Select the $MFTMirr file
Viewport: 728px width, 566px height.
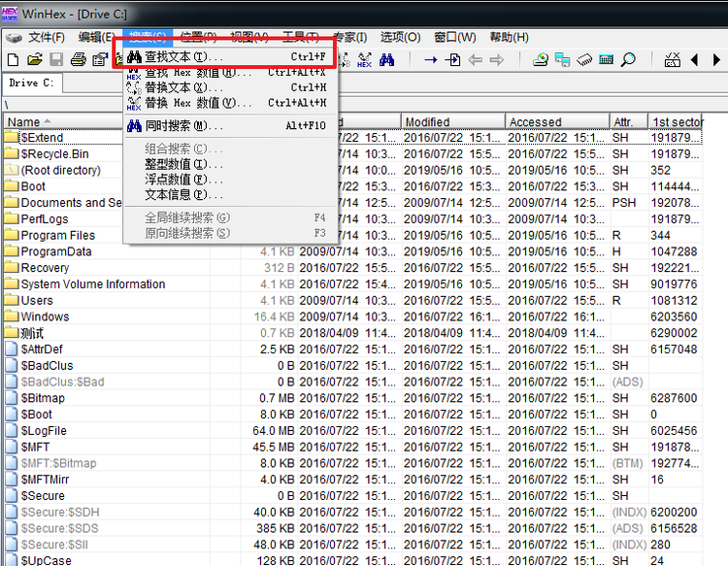point(45,480)
